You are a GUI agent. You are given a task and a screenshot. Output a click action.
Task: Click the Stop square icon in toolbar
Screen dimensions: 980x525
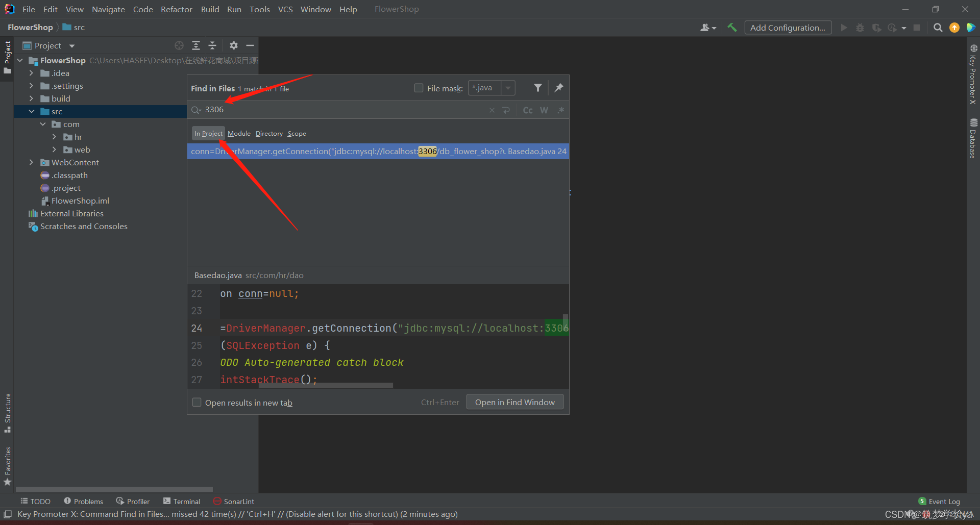point(917,28)
